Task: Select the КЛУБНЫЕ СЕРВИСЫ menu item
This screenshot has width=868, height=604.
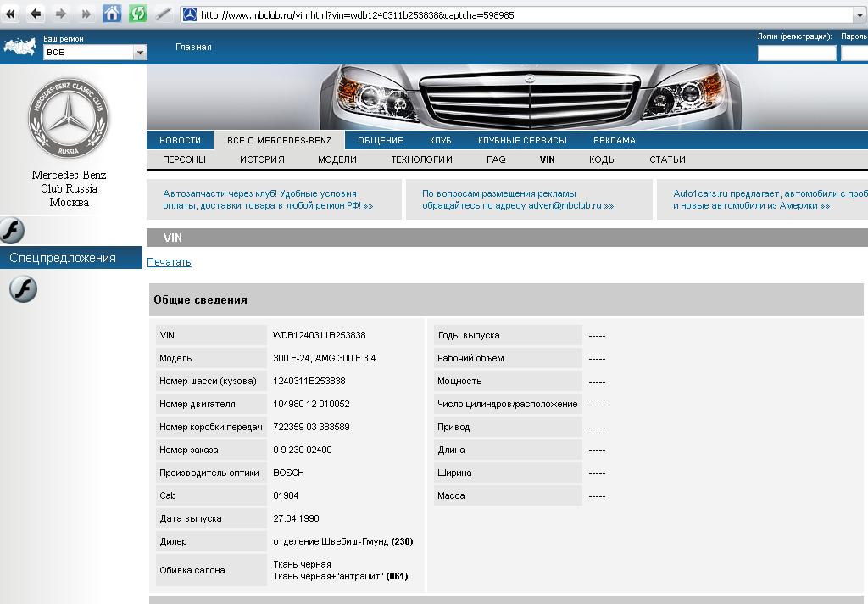Action: point(522,140)
